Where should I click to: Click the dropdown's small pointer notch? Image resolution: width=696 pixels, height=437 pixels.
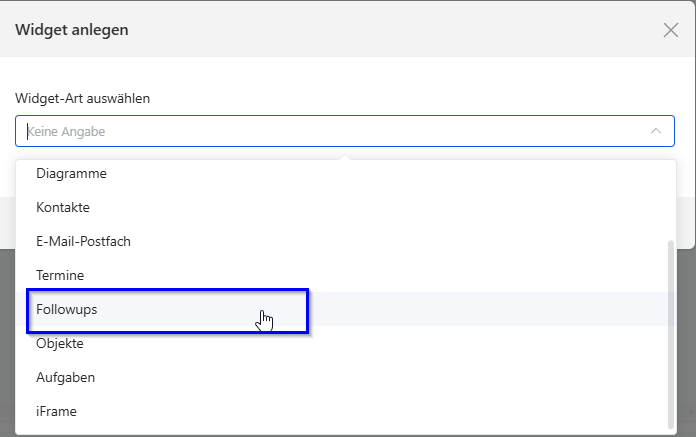click(x=345, y=157)
